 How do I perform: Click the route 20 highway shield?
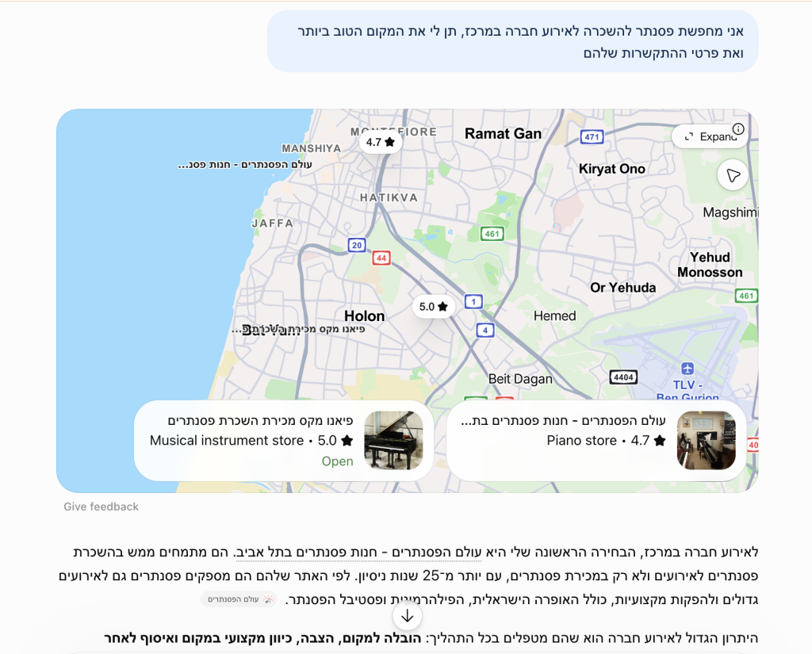357,245
